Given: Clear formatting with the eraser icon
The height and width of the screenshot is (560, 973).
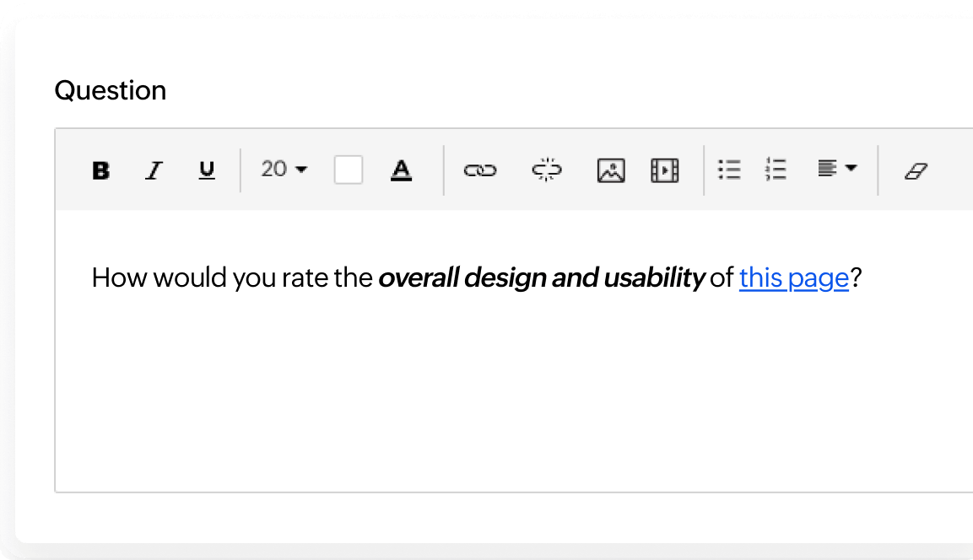Looking at the screenshot, I should pos(916,170).
